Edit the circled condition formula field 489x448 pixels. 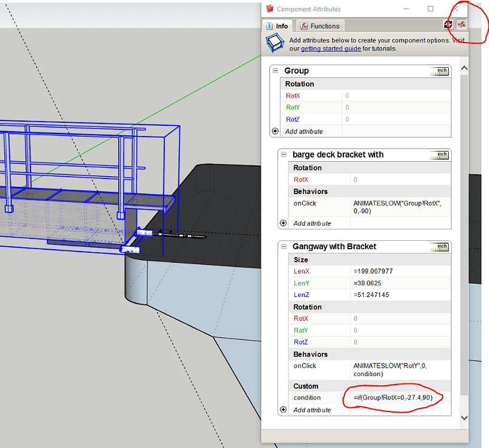click(393, 398)
